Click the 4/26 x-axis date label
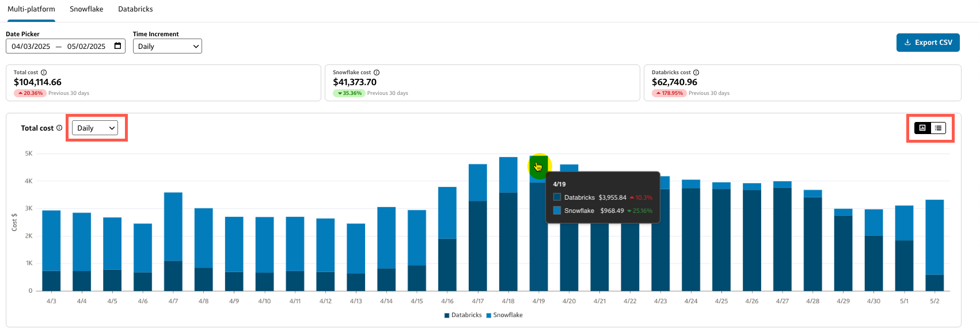 point(752,301)
